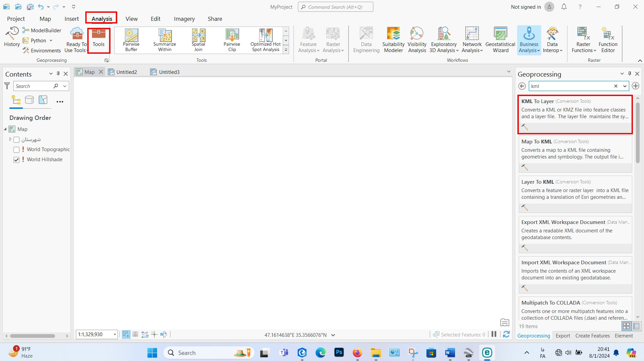The width and height of the screenshot is (644, 361).
Task: Launch Suitability Modeler
Action: click(x=394, y=40)
